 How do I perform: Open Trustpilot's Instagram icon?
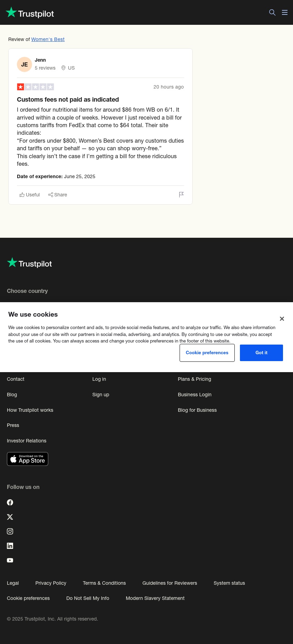coord(10,531)
